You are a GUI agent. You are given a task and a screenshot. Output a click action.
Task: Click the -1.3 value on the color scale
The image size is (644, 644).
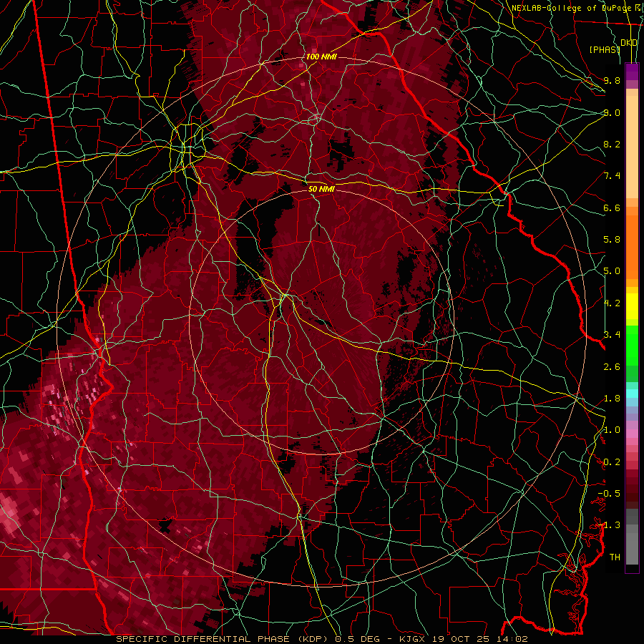609,525
